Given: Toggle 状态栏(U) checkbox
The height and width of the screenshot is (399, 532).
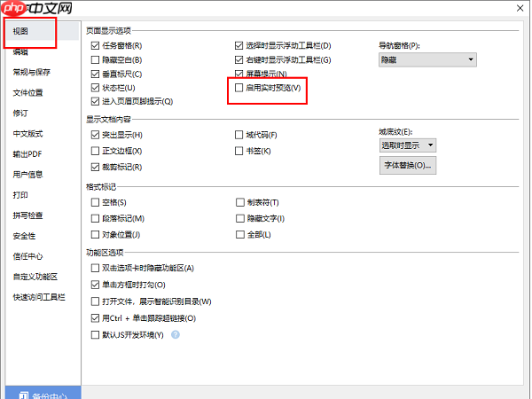Looking at the screenshot, I should point(95,88).
